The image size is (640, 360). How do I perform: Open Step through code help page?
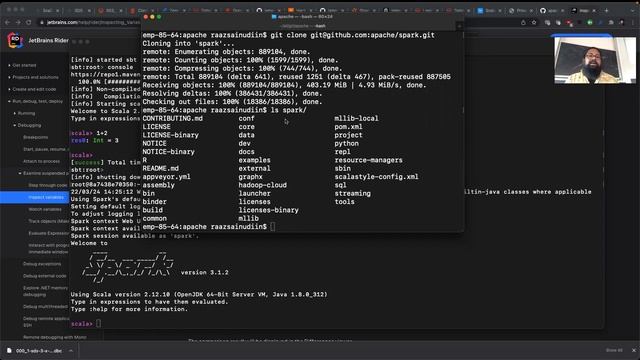point(48,185)
